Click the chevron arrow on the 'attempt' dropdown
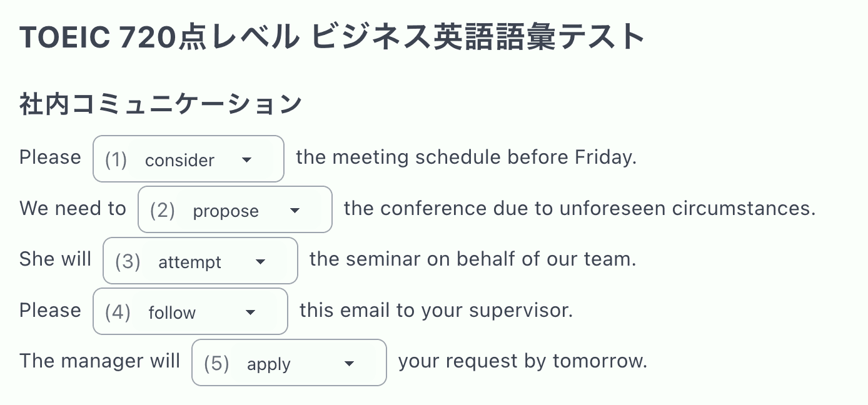Image resolution: width=868 pixels, height=405 pixels. (x=260, y=262)
